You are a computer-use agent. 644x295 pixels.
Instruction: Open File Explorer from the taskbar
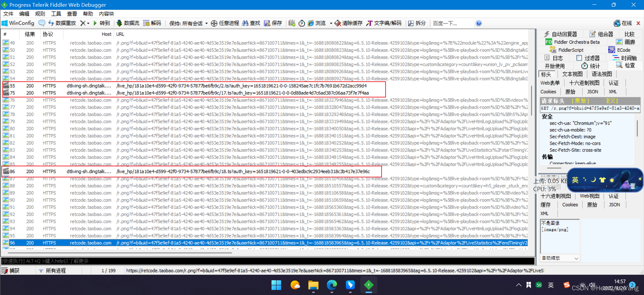[x=313, y=285]
